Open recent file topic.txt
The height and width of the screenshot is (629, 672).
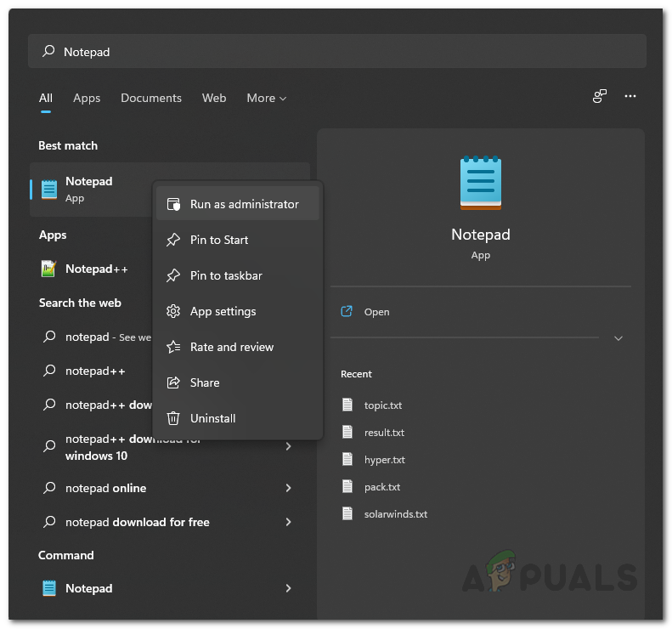382,405
